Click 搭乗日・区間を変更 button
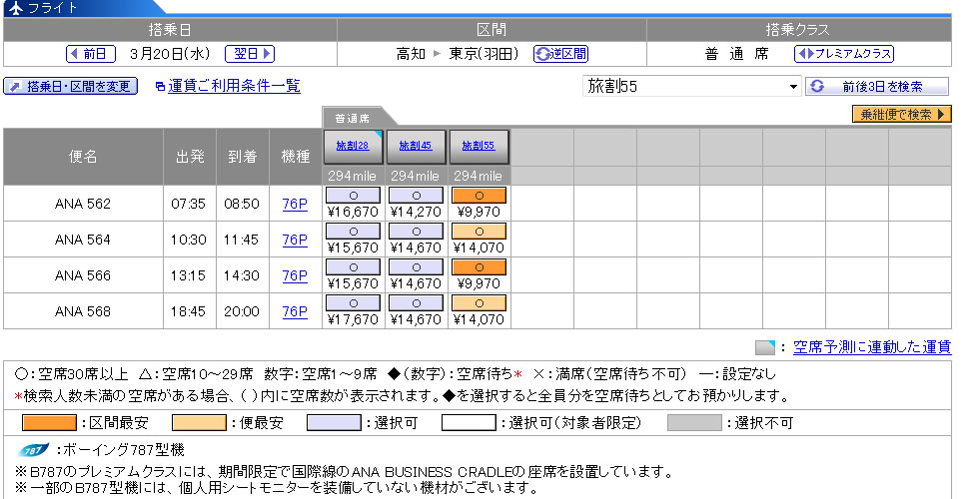Screen dimensions: 980x499 [71, 86]
